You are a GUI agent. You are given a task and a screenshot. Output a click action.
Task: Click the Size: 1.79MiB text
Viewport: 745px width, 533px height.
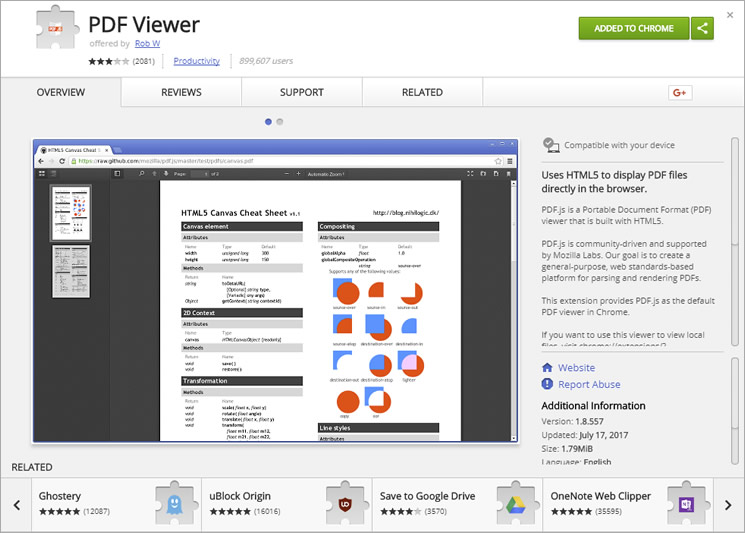click(567, 448)
